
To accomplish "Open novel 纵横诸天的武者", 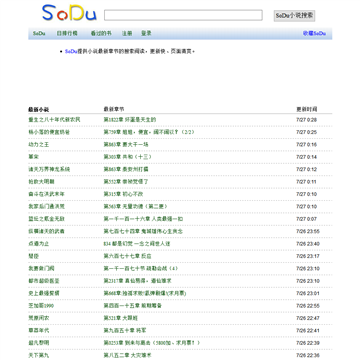I will [46, 231].
